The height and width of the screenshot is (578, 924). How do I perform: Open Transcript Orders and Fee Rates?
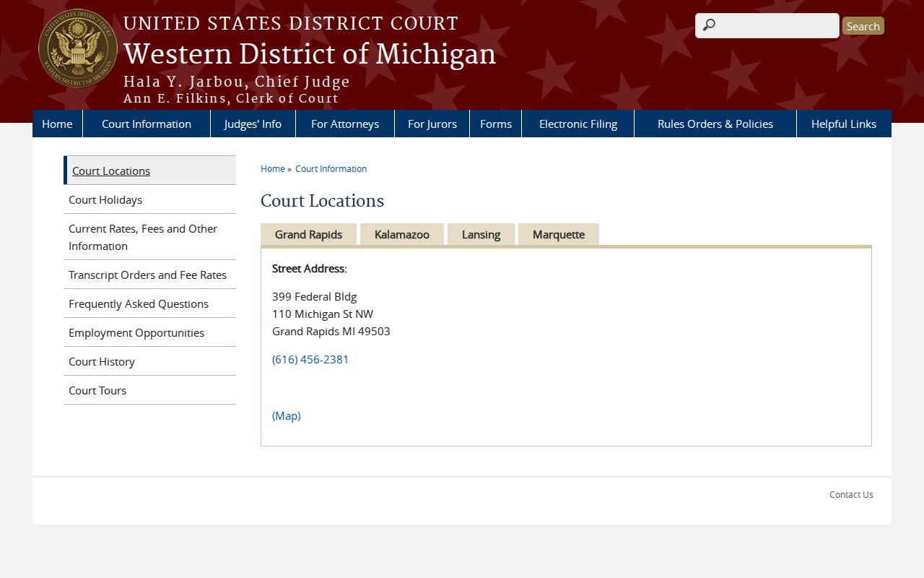tap(150, 275)
